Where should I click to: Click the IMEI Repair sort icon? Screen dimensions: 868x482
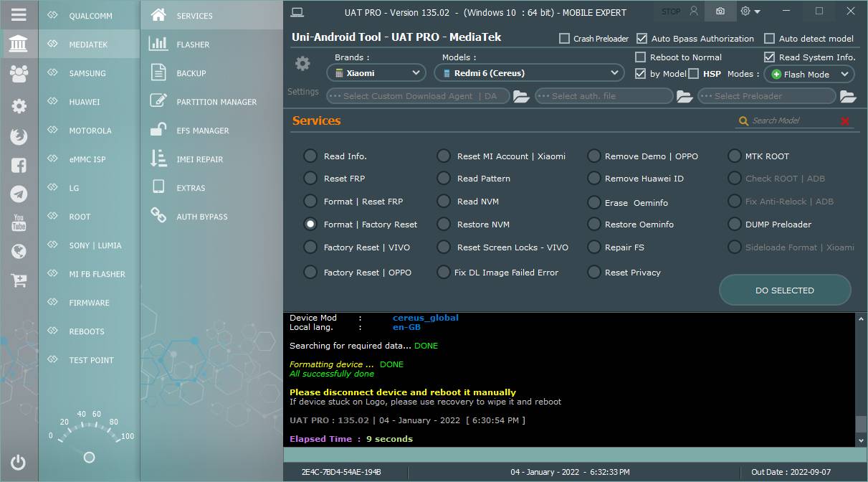point(158,159)
